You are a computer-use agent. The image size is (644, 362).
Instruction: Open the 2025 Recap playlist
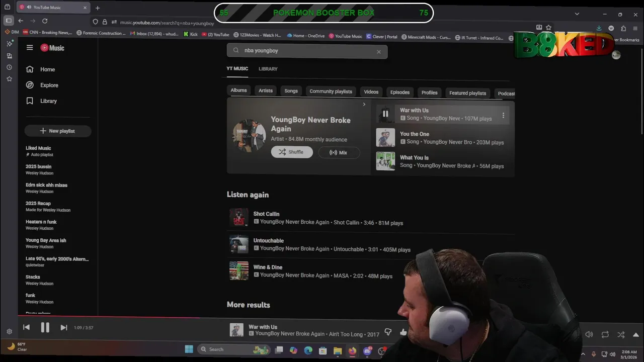[x=48, y=206]
